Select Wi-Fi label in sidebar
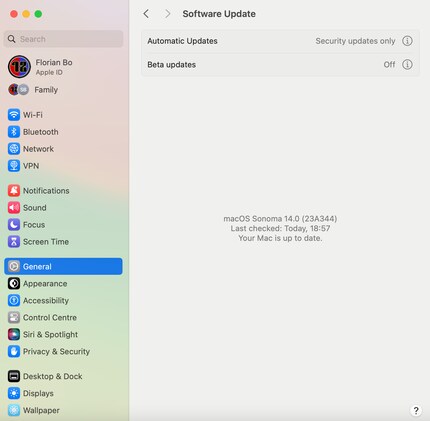Image resolution: width=430 pixels, height=421 pixels. (33, 115)
